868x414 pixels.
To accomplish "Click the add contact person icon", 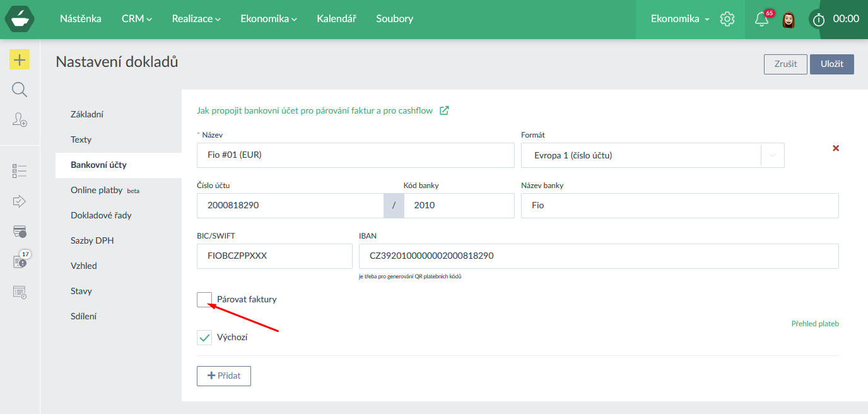I will [20, 119].
